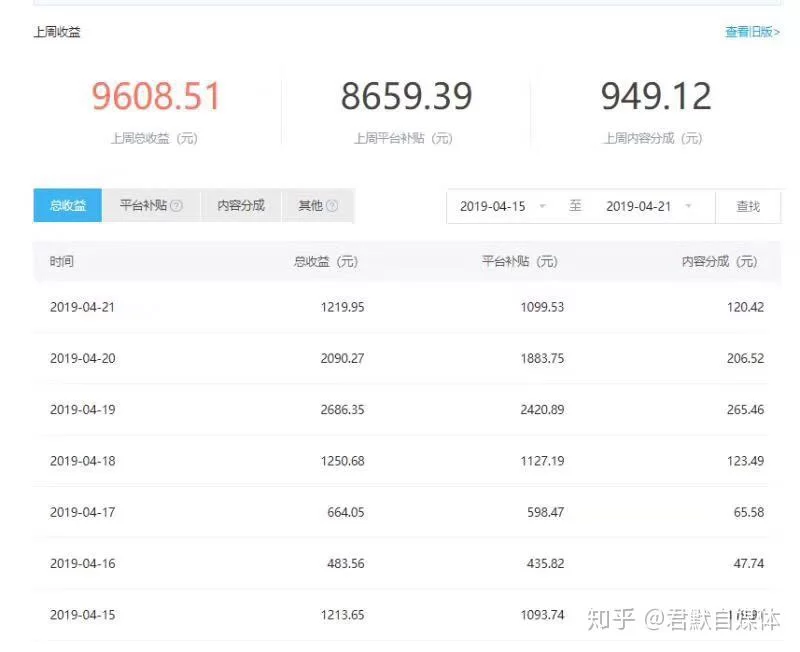Click the question mark icon next to 其他

pos(334,205)
